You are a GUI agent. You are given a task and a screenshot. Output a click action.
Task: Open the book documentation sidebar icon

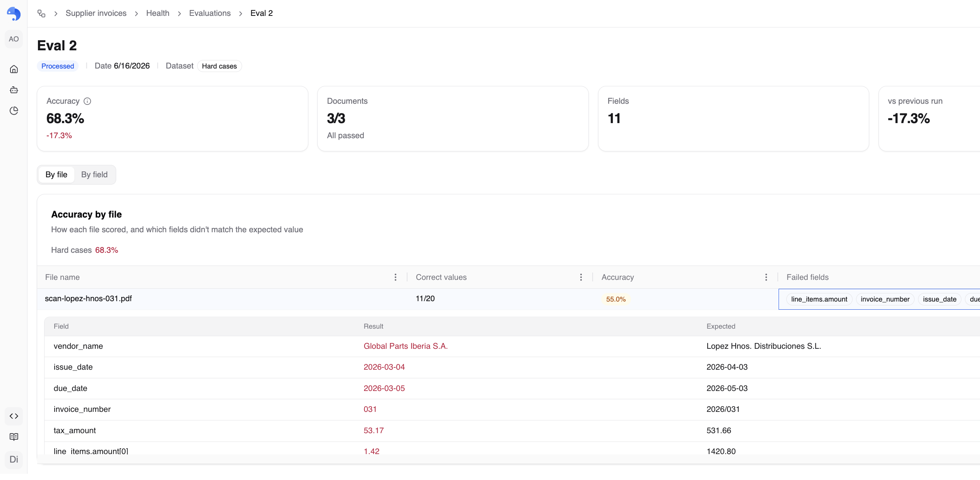14,437
